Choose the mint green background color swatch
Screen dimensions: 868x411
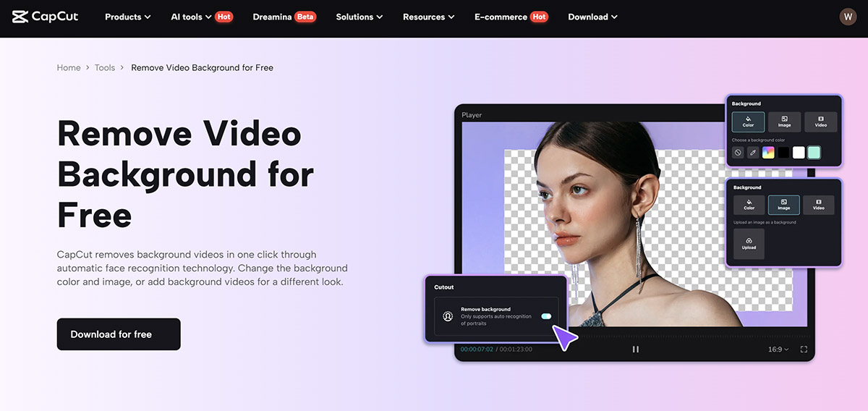(x=814, y=153)
